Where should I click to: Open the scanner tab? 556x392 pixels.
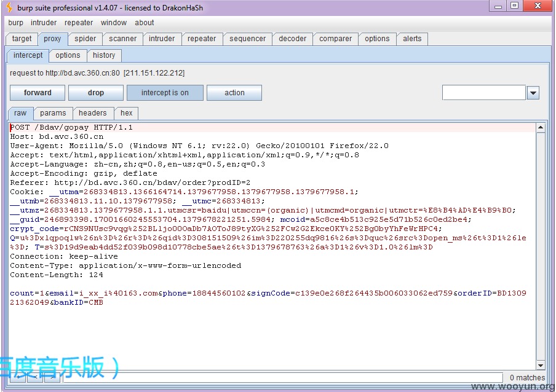click(x=122, y=39)
